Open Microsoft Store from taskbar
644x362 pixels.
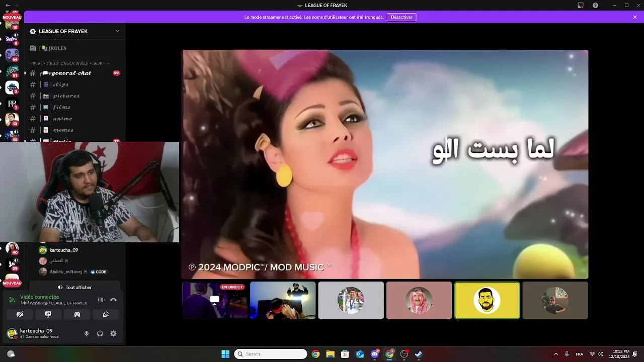coord(345,354)
